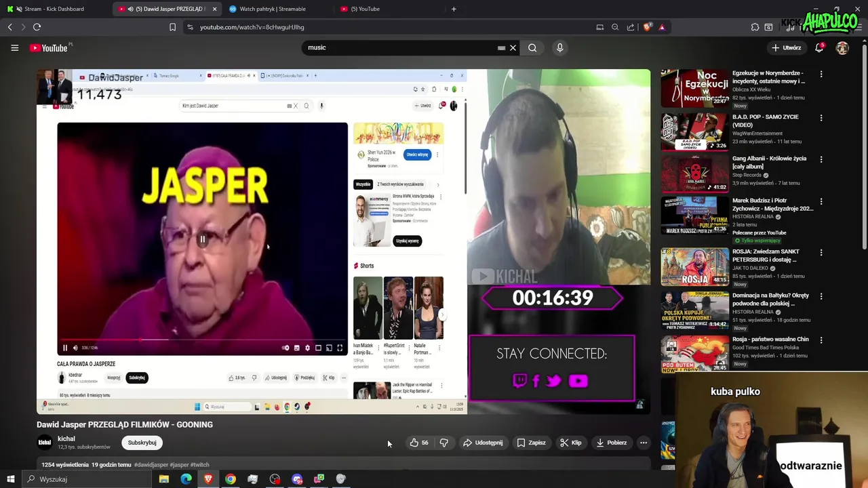Open Microsoft Edge from the taskbar

(x=186, y=479)
